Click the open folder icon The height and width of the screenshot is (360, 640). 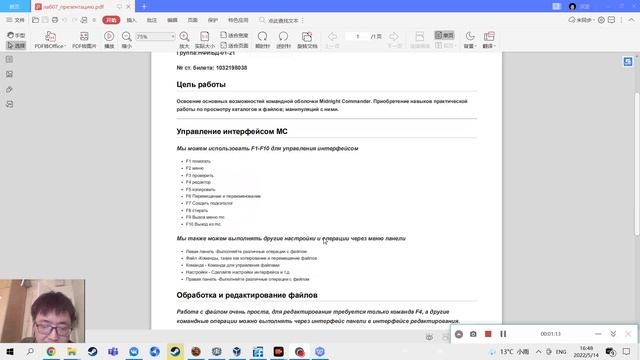pos(36,20)
